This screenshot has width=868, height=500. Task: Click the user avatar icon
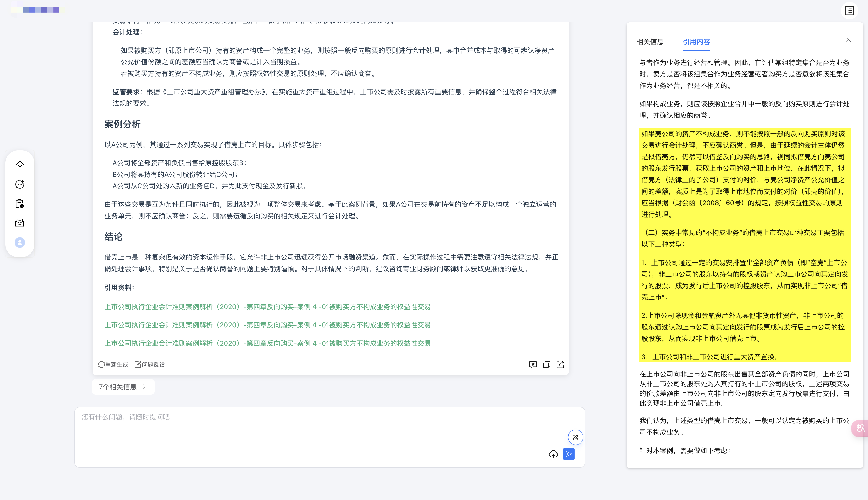[x=20, y=242]
